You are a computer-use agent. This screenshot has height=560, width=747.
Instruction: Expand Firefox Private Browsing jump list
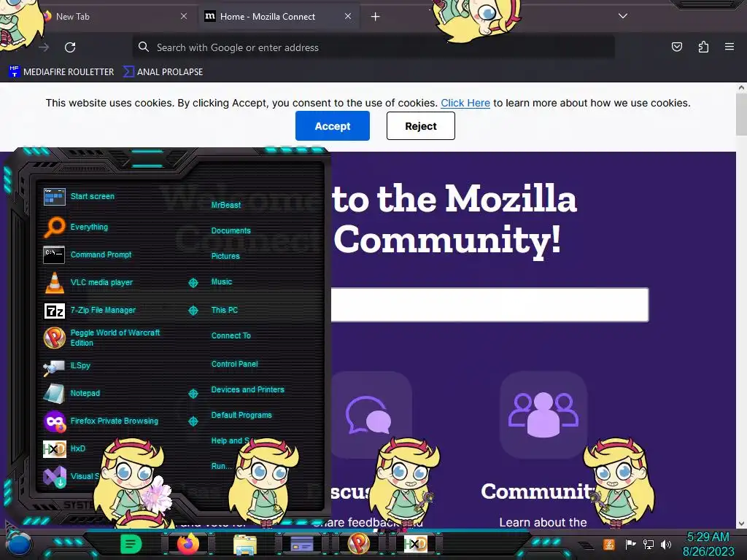[x=193, y=421]
